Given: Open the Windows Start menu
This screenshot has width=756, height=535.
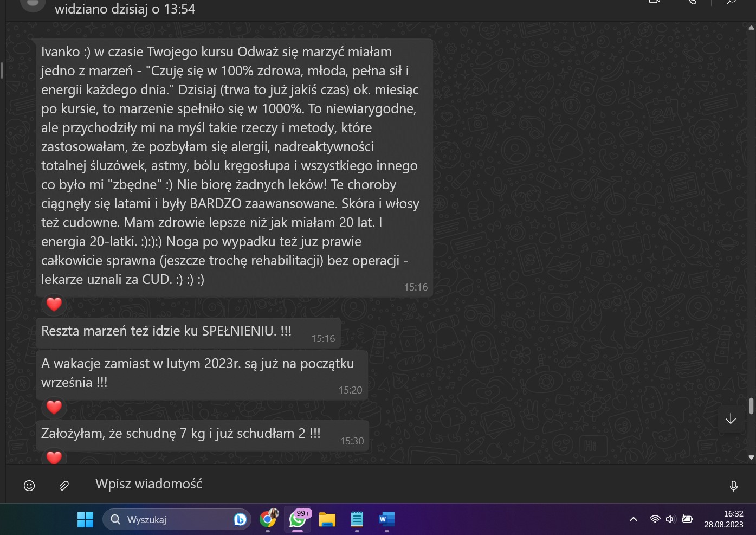Looking at the screenshot, I should click(85, 519).
